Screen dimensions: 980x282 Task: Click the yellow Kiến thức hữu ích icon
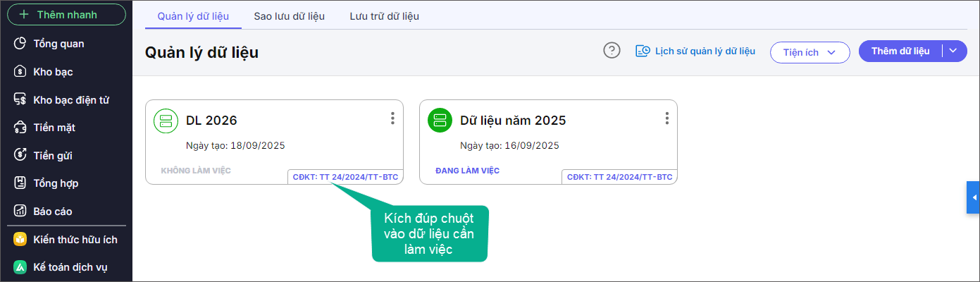coord(20,240)
